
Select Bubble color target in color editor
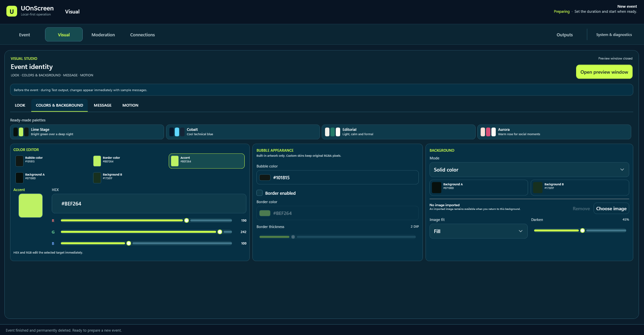click(x=51, y=161)
